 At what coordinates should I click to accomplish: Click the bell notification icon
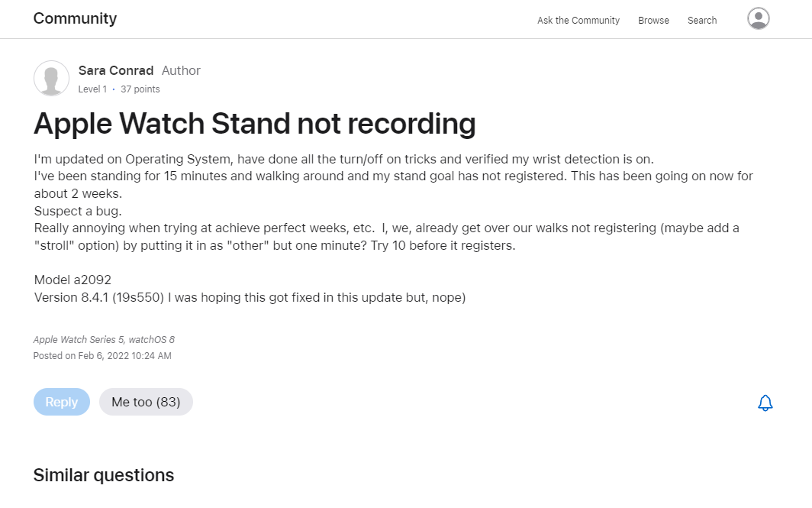click(x=765, y=403)
